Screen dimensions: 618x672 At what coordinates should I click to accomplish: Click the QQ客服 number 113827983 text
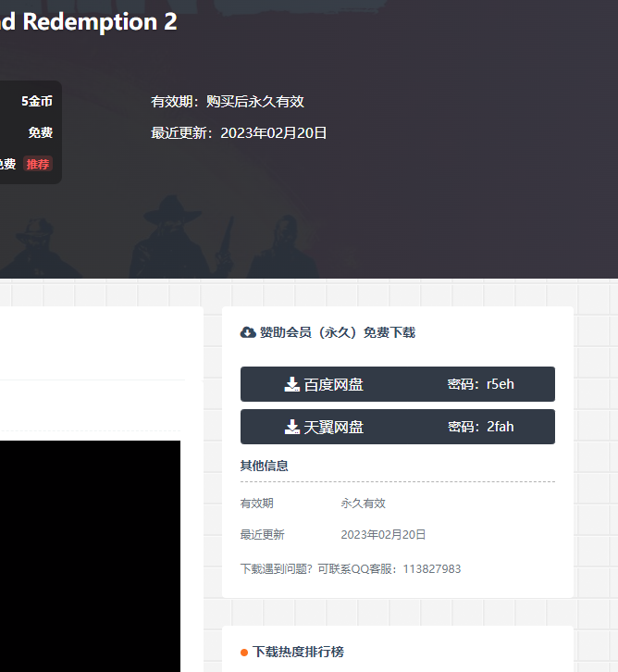click(432, 568)
